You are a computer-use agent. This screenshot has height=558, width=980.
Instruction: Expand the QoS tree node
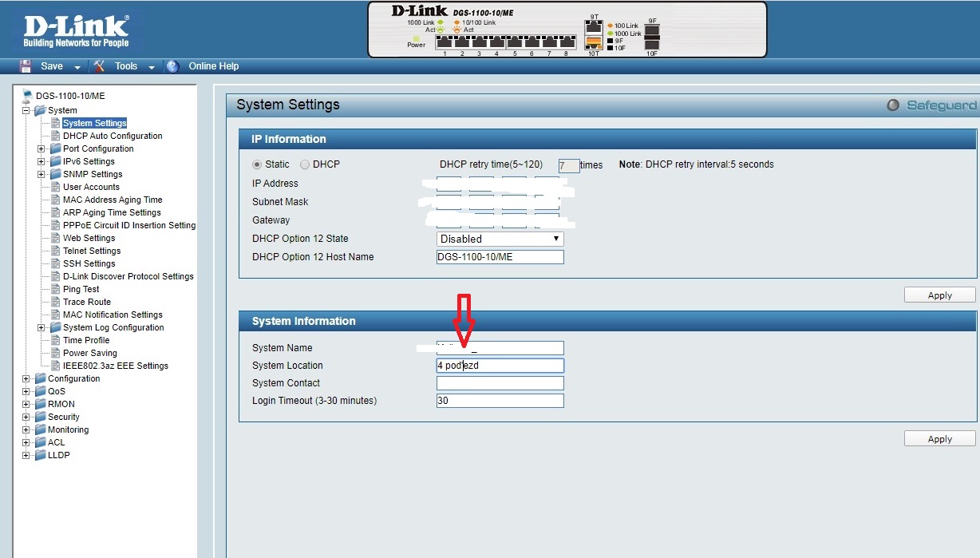tap(26, 391)
